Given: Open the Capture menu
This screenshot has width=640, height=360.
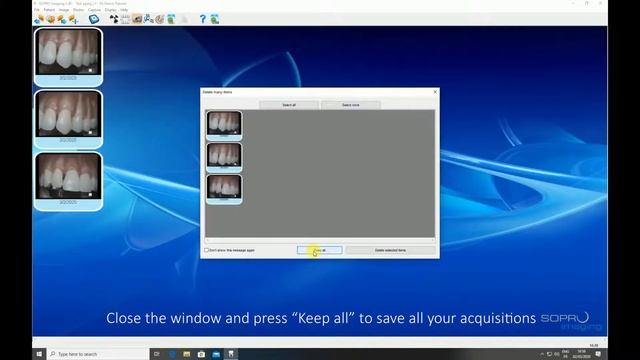Looking at the screenshot, I should pos(94,9).
